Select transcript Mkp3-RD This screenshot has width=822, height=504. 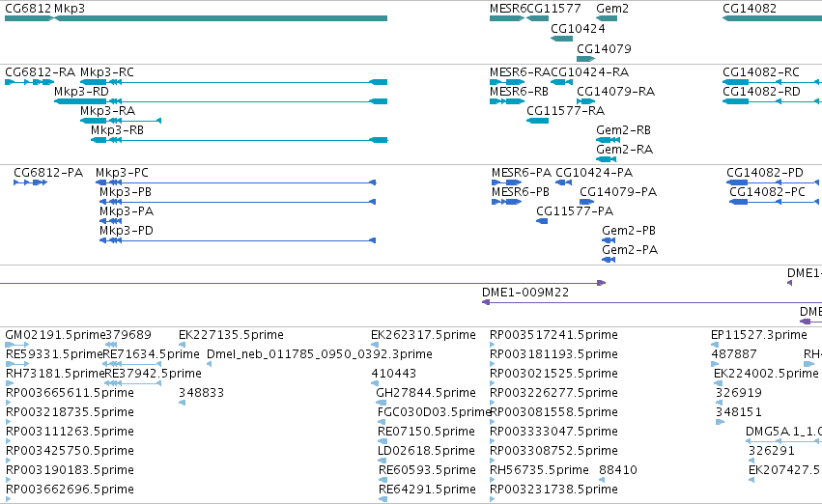click(x=81, y=91)
